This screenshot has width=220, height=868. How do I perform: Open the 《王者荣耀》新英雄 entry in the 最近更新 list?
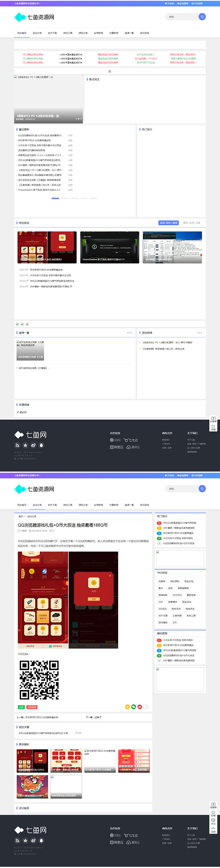click(39, 185)
